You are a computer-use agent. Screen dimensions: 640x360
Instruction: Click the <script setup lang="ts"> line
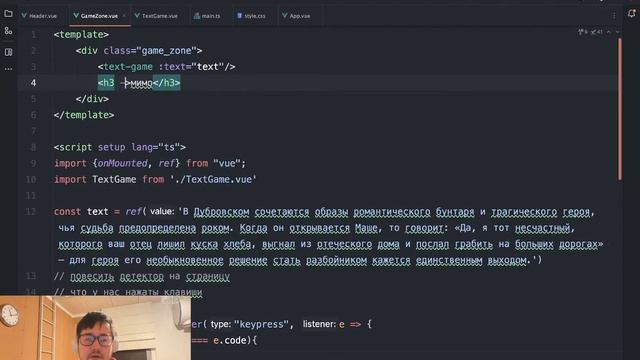pos(120,147)
